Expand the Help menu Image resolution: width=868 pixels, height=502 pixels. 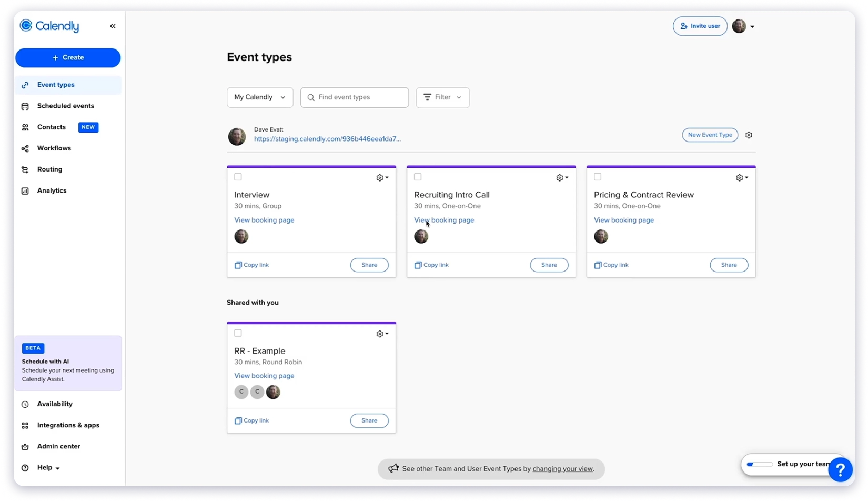48,468
